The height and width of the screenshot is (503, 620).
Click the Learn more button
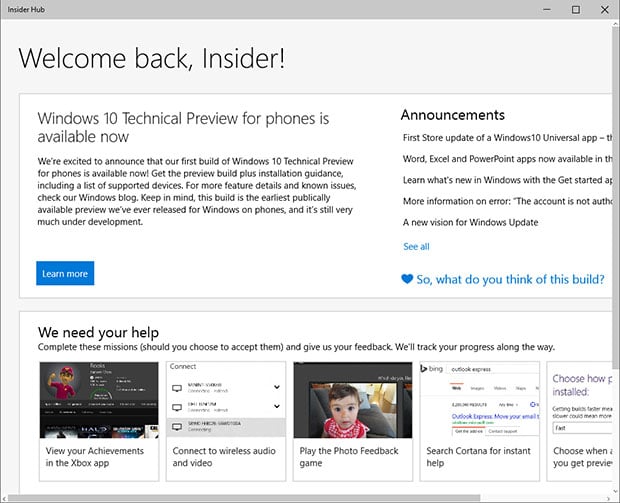[65, 274]
